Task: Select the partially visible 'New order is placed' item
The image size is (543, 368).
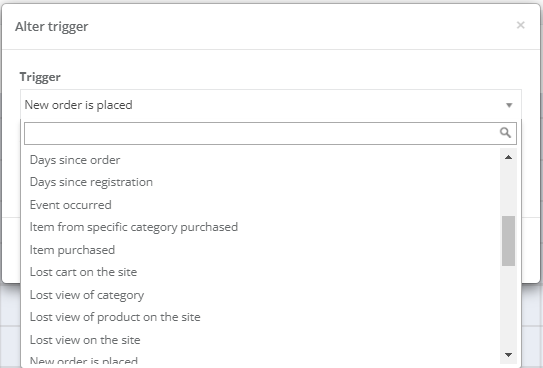Action: coord(262,360)
